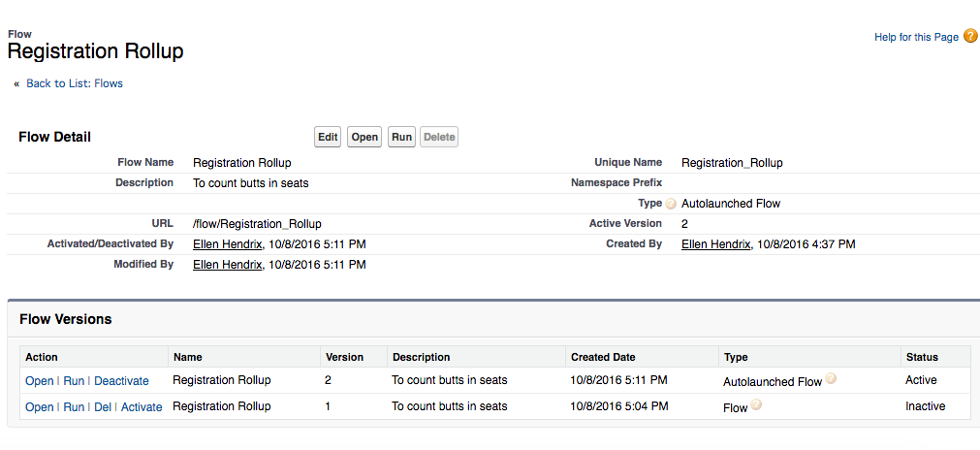Click info icon beside Autolaunched Flow in table
Image resolution: width=980 pixels, height=450 pixels.
click(x=831, y=379)
